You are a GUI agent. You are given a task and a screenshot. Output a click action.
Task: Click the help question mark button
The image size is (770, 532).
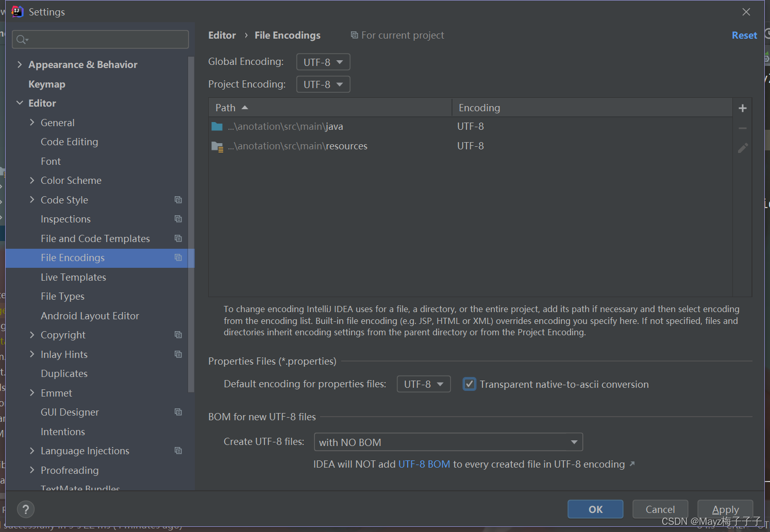pyautogui.click(x=26, y=509)
